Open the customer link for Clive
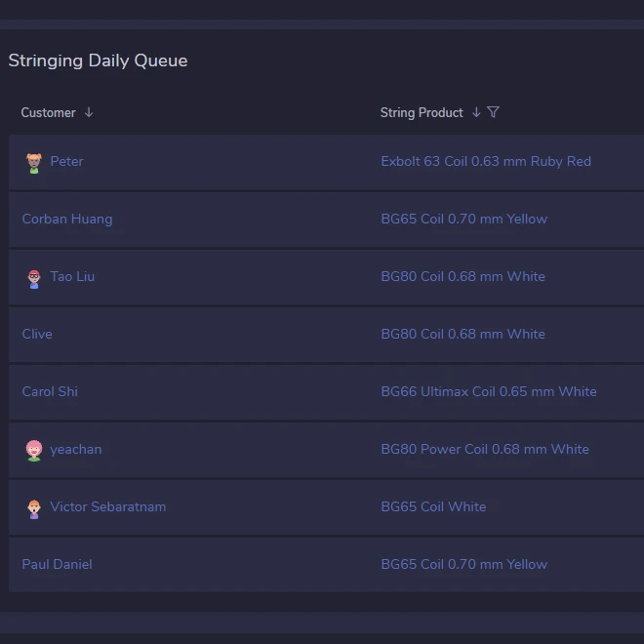The image size is (644, 644). tap(37, 334)
